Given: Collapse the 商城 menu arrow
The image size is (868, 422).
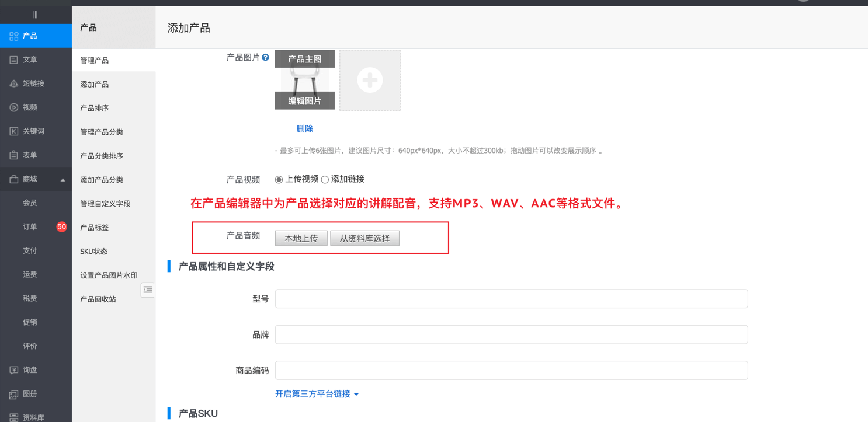Looking at the screenshot, I should pos(63,180).
